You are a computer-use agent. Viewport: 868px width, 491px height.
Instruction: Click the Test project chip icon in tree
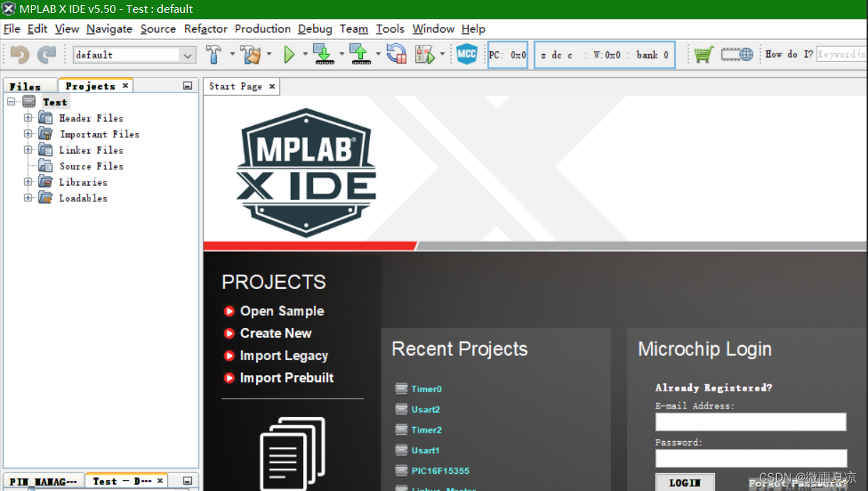point(29,102)
